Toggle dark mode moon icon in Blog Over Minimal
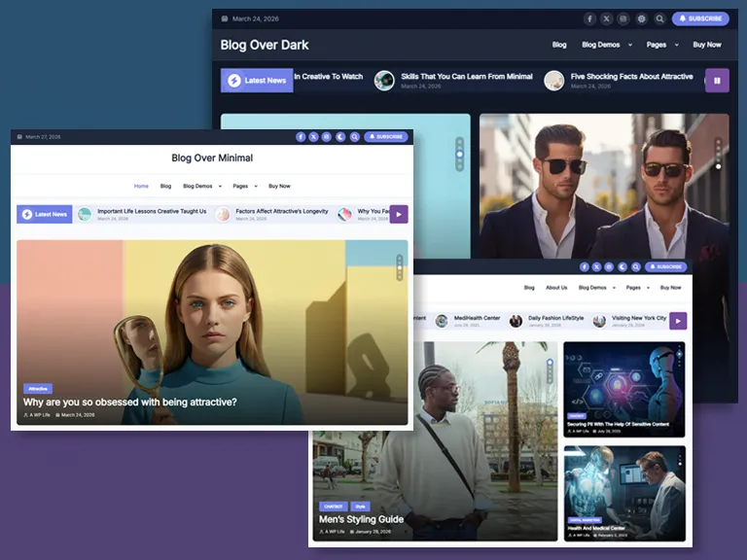This screenshot has width=747, height=560. click(340, 137)
